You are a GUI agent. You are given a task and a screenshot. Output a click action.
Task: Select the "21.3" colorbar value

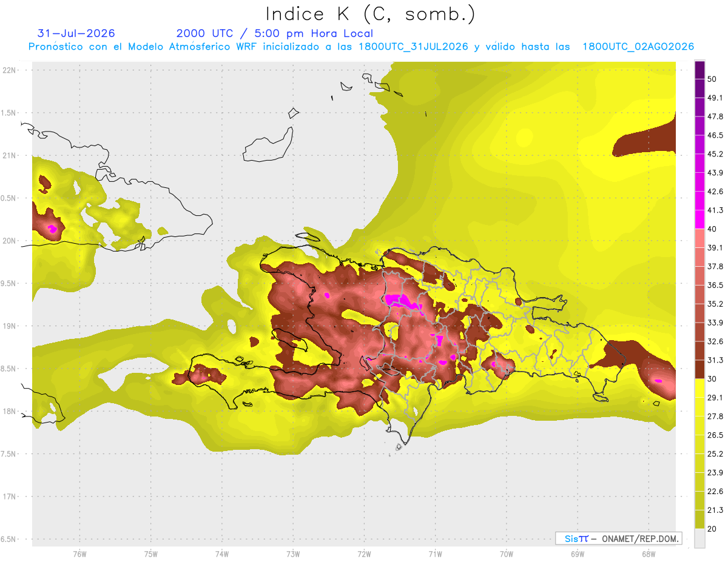[715, 510]
